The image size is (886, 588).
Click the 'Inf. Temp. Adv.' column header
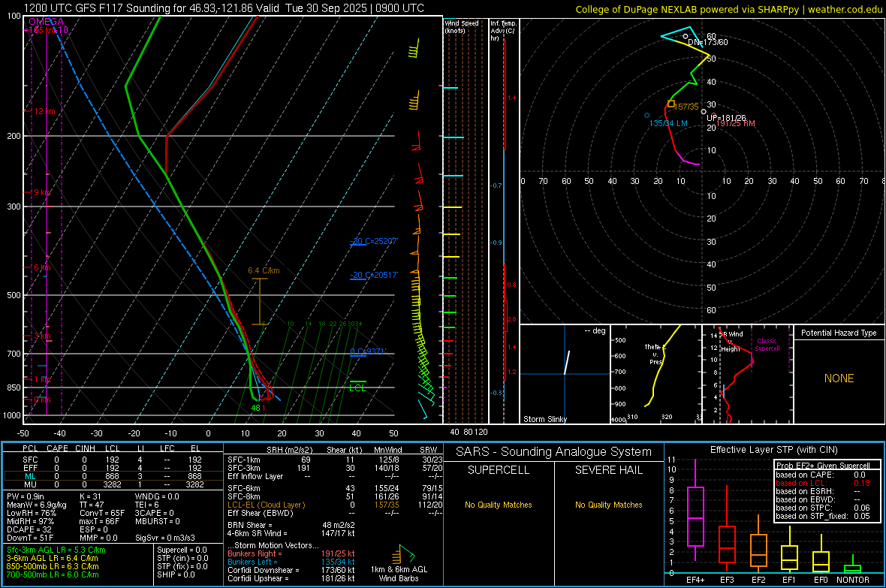pyautogui.click(x=503, y=31)
